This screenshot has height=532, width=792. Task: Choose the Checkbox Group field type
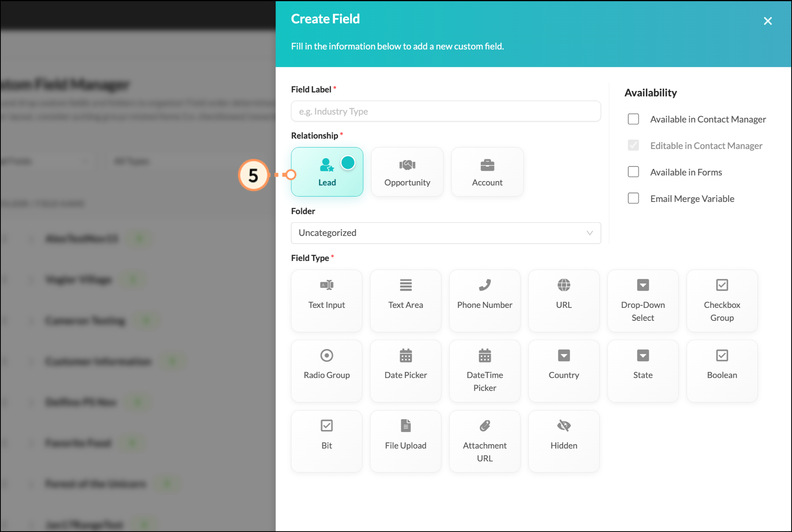(722, 301)
